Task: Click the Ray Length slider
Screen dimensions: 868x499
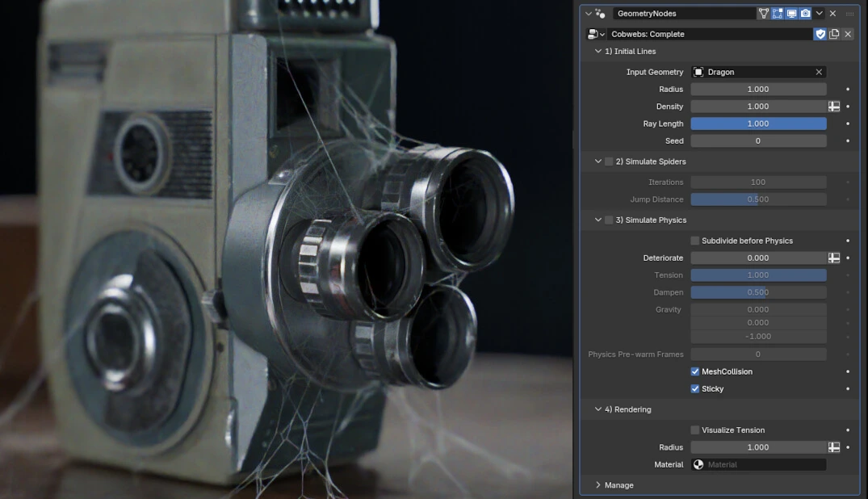Action: [758, 124]
